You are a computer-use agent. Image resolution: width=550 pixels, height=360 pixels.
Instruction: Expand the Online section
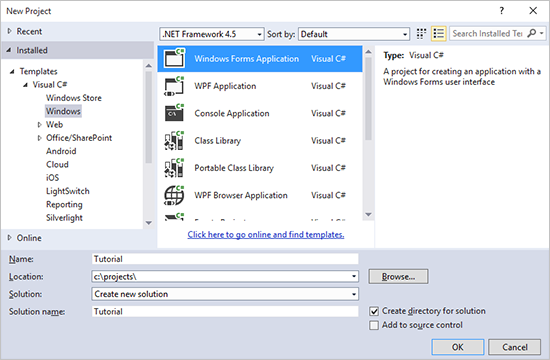9,238
